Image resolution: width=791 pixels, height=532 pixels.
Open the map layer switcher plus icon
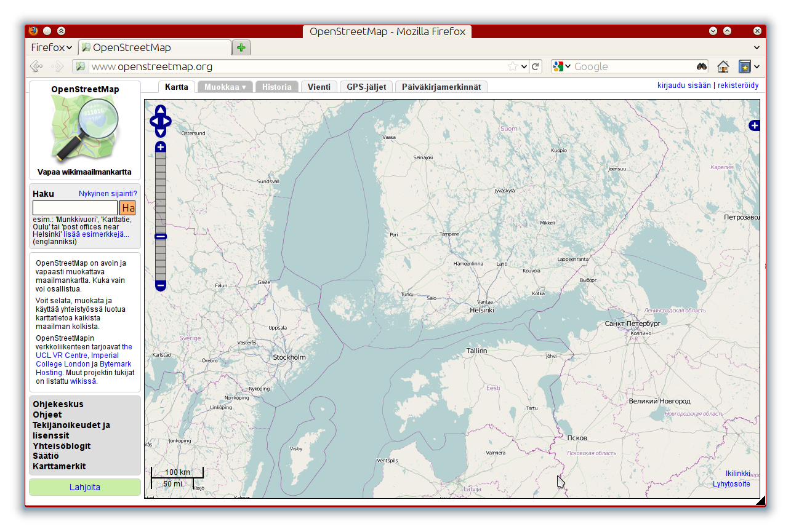(x=754, y=125)
